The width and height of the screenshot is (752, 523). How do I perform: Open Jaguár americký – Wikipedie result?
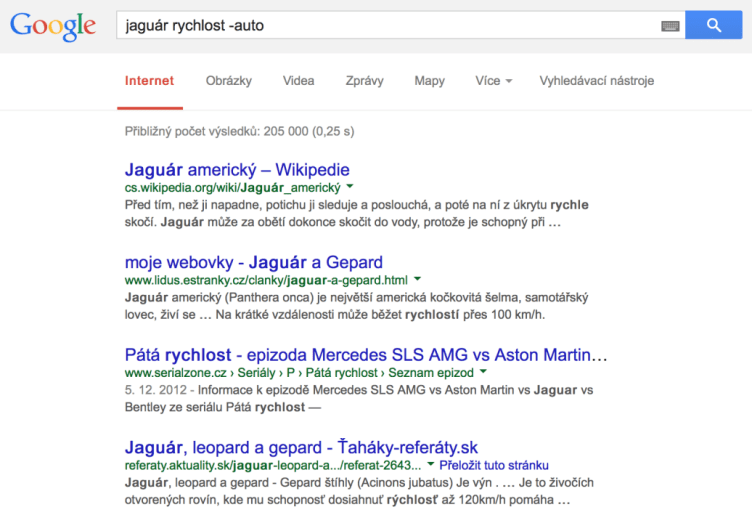click(x=237, y=170)
